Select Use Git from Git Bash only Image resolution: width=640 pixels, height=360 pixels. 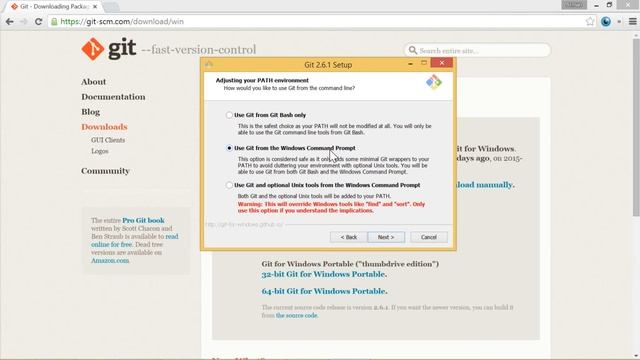[229, 115]
